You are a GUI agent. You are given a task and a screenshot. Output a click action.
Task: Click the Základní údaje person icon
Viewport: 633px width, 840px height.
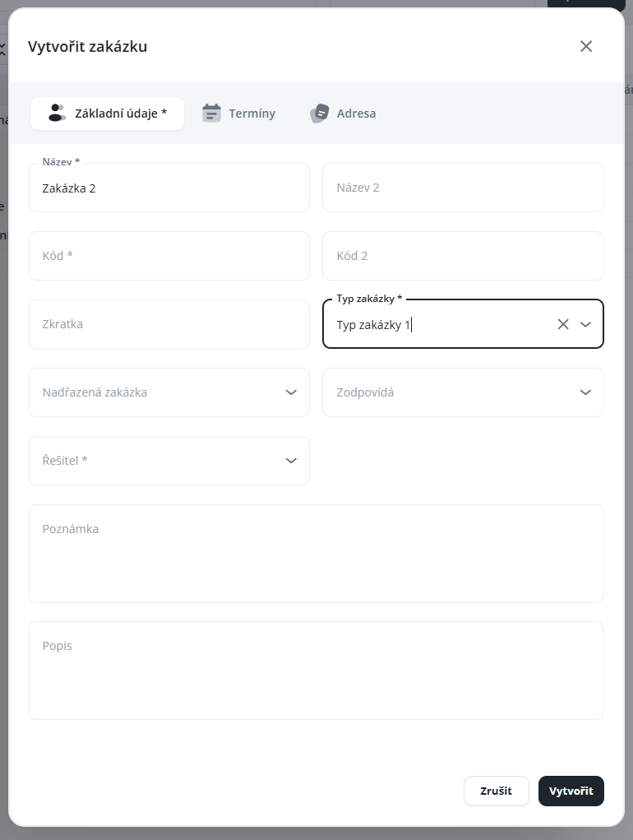[x=56, y=114]
